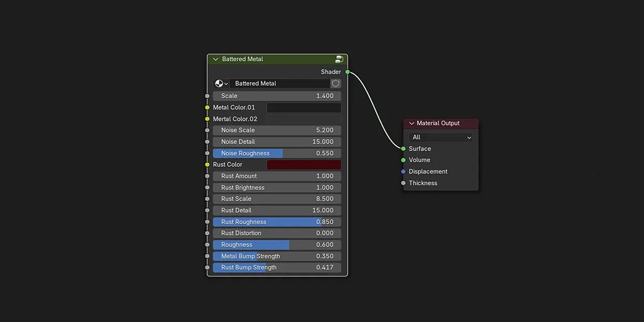The height and width of the screenshot is (322, 644).
Task: Collapse the Material Output node
Action: (x=411, y=123)
